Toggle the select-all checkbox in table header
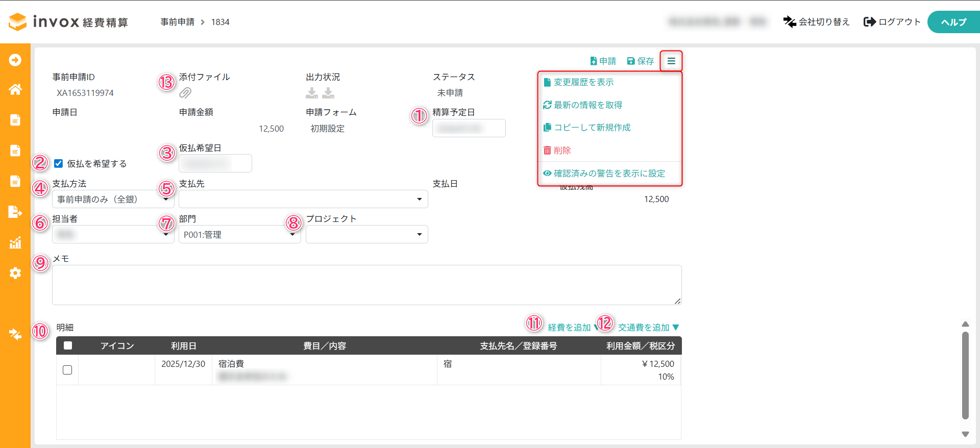The height and width of the screenshot is (448, 980). pyautogui.click(x=68, y=345)
